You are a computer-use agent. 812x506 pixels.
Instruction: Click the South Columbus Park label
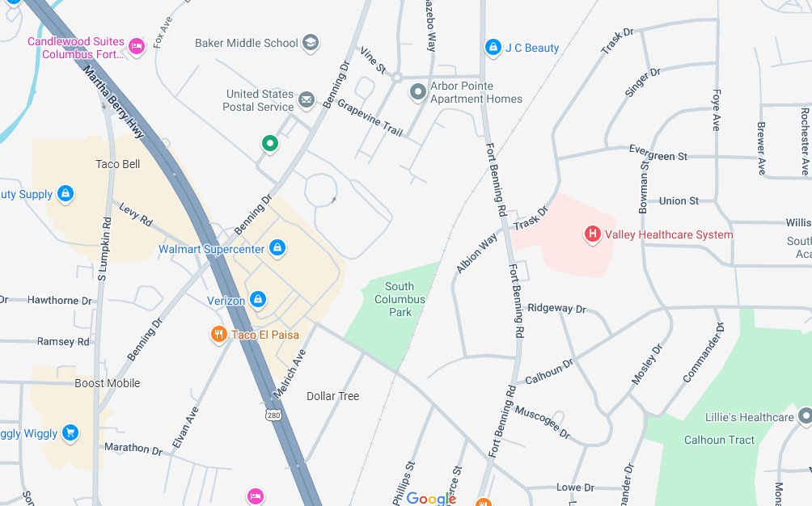(400, 299)
